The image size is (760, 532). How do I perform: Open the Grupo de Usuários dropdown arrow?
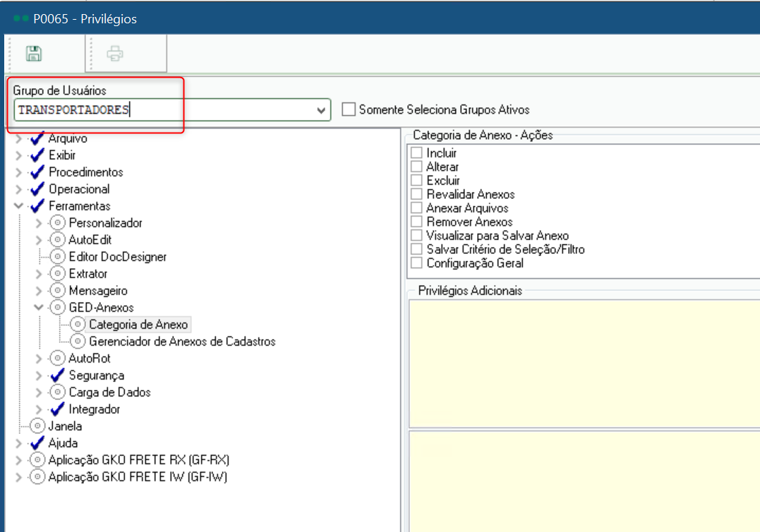(x=321, y=110)
